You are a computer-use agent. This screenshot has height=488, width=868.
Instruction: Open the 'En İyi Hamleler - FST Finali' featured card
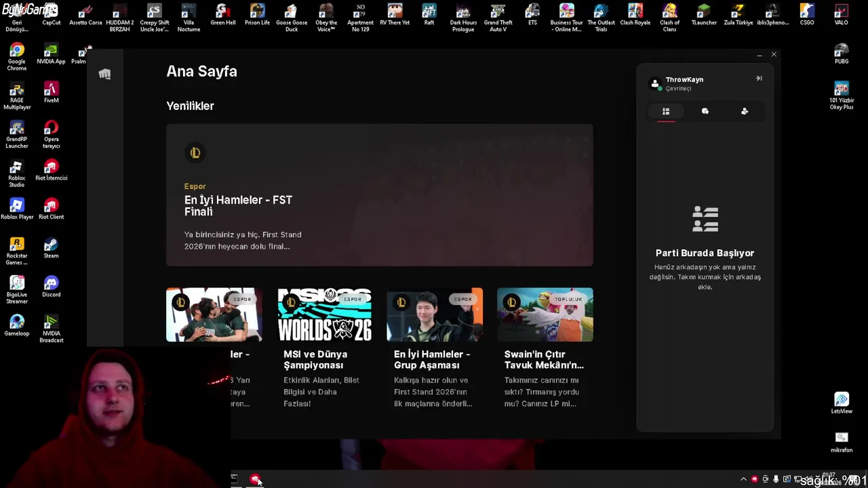click(380, 195)
